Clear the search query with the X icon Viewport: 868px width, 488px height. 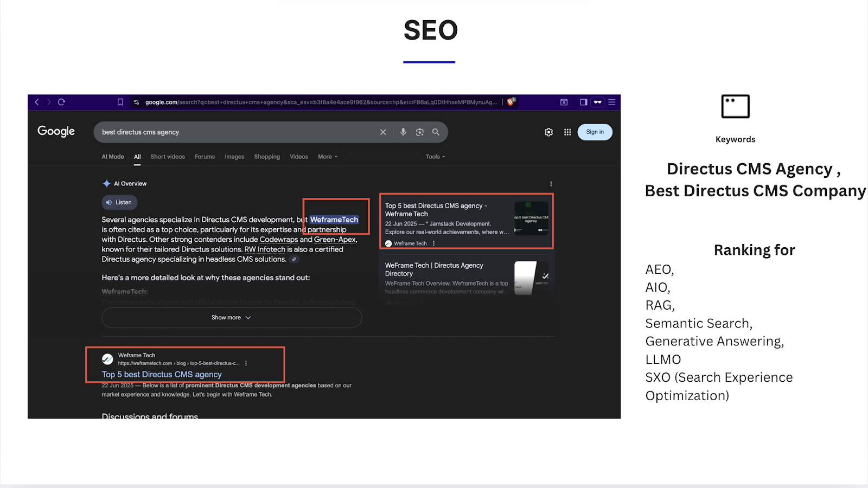pos(383,132)
